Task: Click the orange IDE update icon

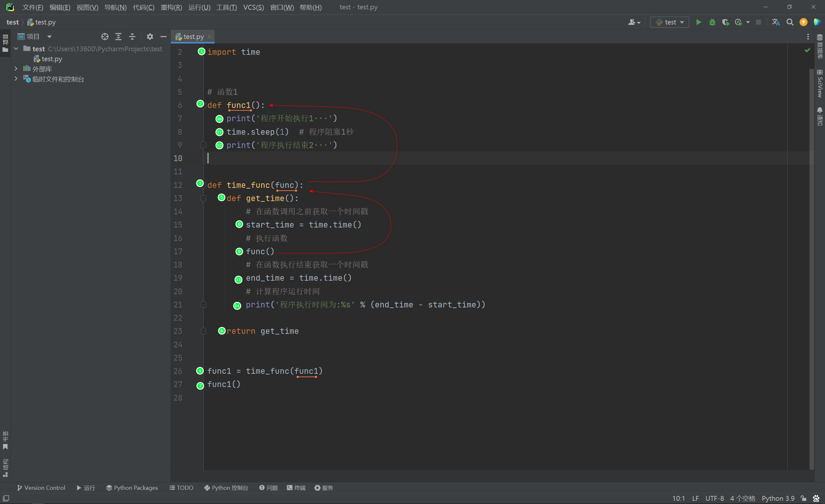Action: tap(803, 22)
